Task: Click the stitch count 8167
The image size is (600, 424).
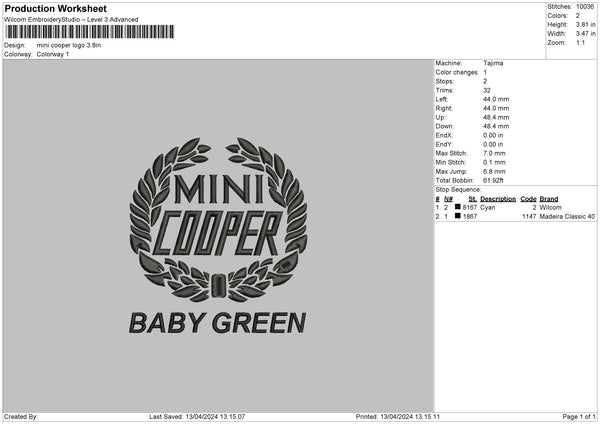Action: coord(470,208)
